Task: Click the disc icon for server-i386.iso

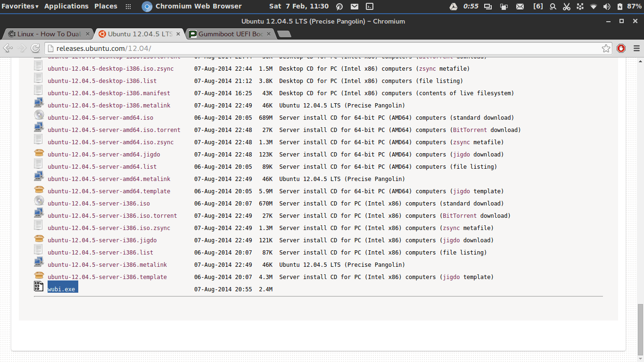Action: tap(39, 201)
